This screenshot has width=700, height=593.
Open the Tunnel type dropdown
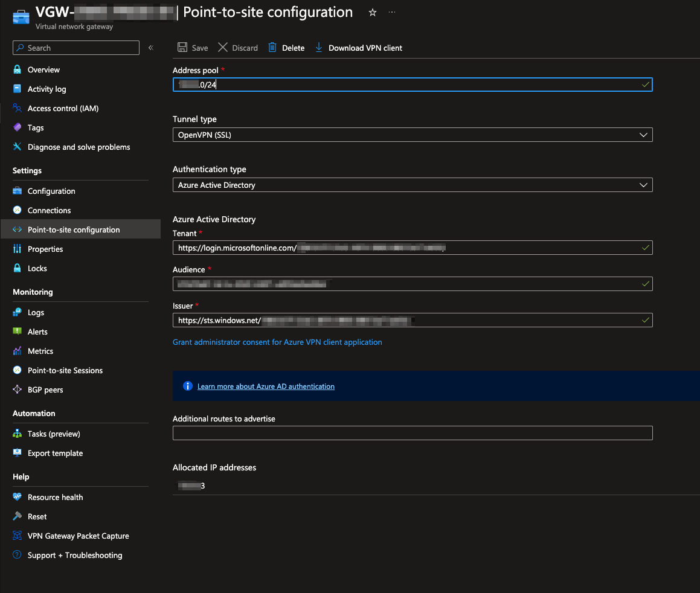(413, 135)
